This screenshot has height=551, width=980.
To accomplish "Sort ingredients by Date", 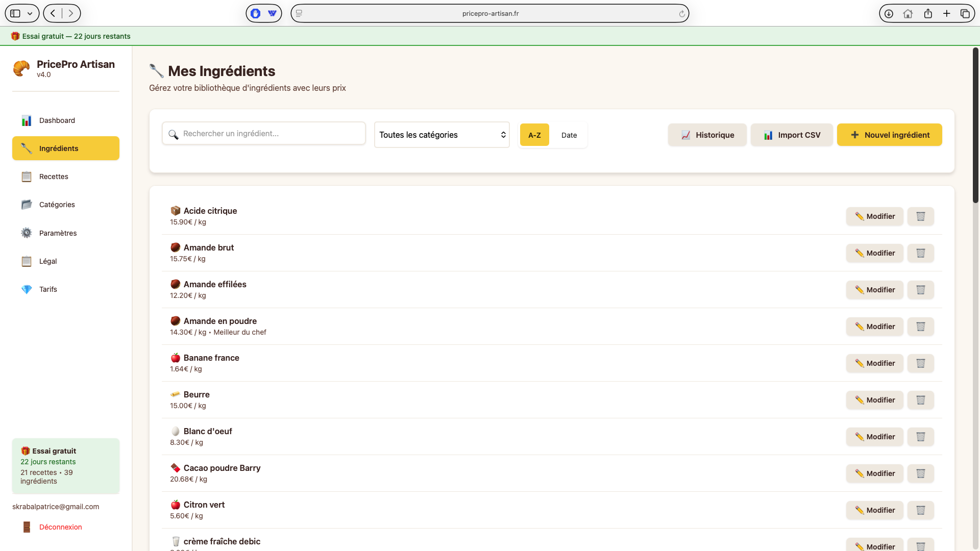I will [569, 135].
